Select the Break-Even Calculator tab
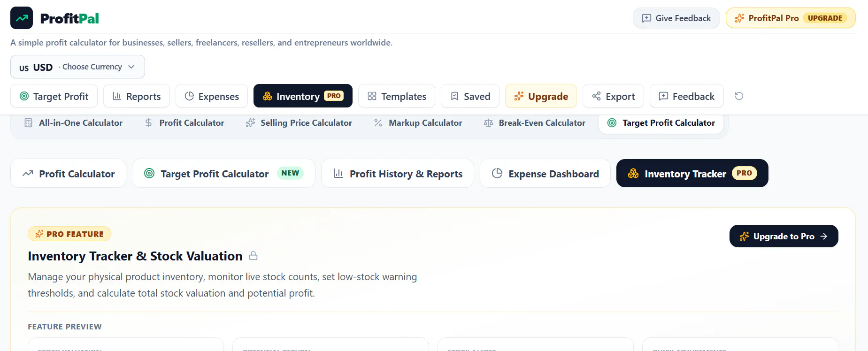 pyautogui.click(x=534, y=123)
